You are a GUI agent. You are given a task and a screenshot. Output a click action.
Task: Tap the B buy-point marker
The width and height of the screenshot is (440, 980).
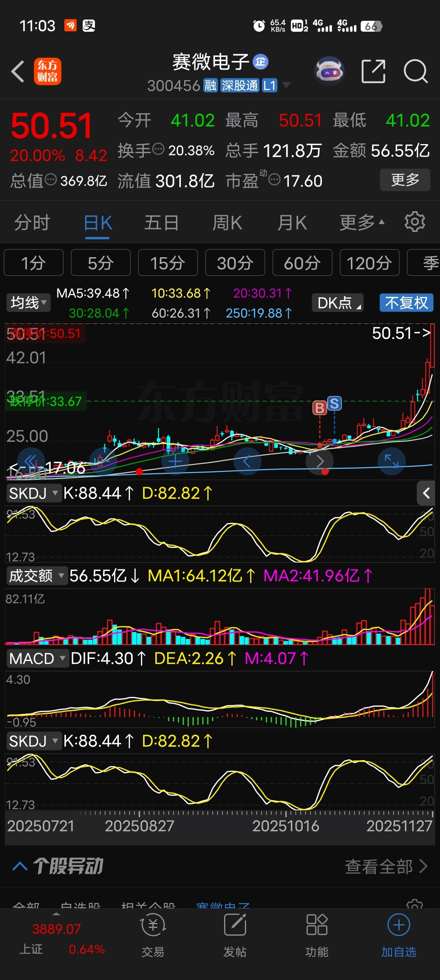point(320,408)
